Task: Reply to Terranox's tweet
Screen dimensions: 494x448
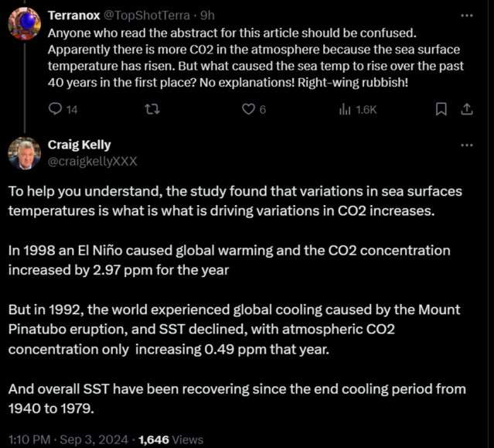Action: 55,110
